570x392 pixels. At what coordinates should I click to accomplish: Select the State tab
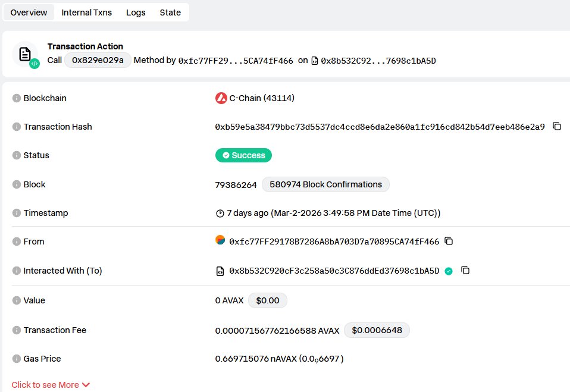[x=170, y=12]
